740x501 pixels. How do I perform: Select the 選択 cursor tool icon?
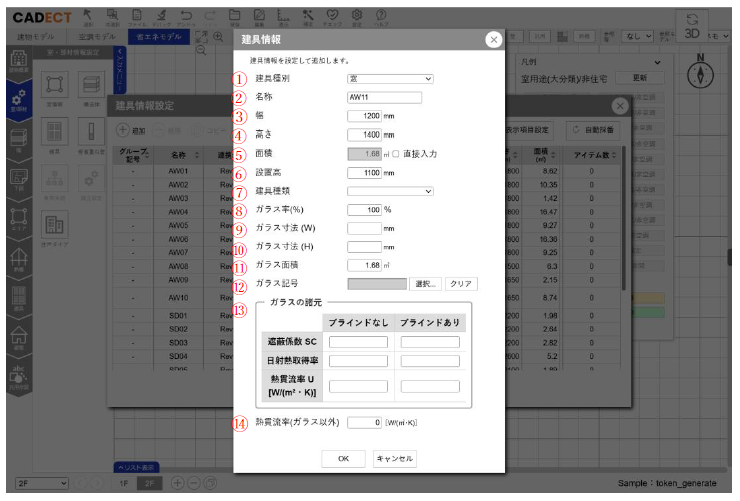[87, 14]
